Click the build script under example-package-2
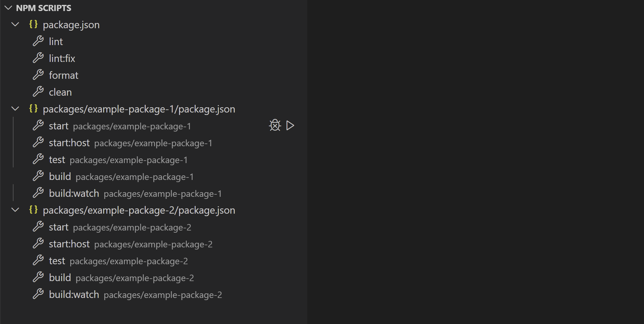This screenshot has width=644, height=324. click(60, 277)
